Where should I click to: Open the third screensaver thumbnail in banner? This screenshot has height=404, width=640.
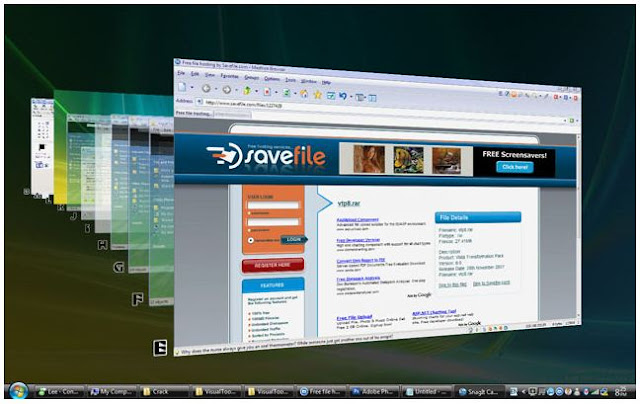tap(447, 161)
